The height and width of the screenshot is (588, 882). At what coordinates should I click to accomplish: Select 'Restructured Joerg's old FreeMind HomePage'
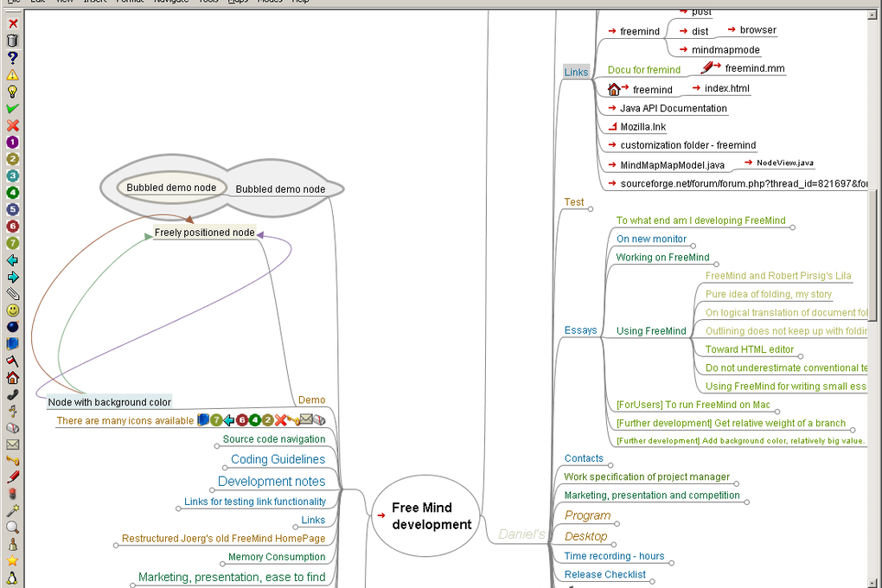(223, 539)
